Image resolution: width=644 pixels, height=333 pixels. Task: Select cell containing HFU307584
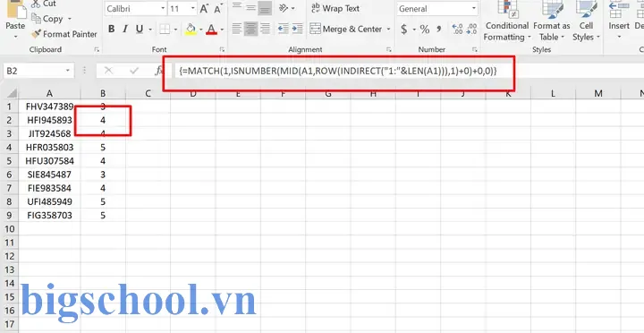pos(50,161)
